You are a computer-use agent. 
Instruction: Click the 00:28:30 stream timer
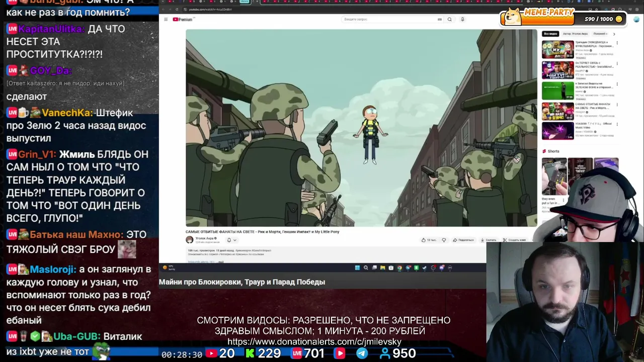[x=182, y=354]
